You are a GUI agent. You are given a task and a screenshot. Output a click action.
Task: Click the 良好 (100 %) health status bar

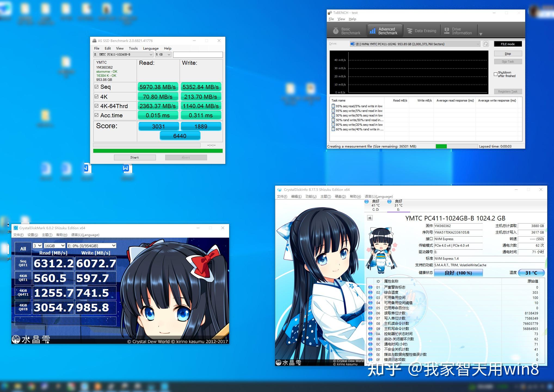[458, 273]
